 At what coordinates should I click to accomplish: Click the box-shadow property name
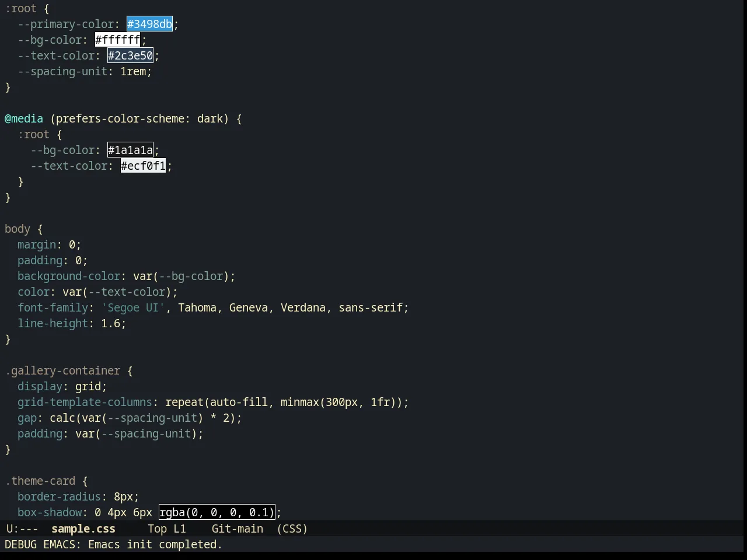50,512
